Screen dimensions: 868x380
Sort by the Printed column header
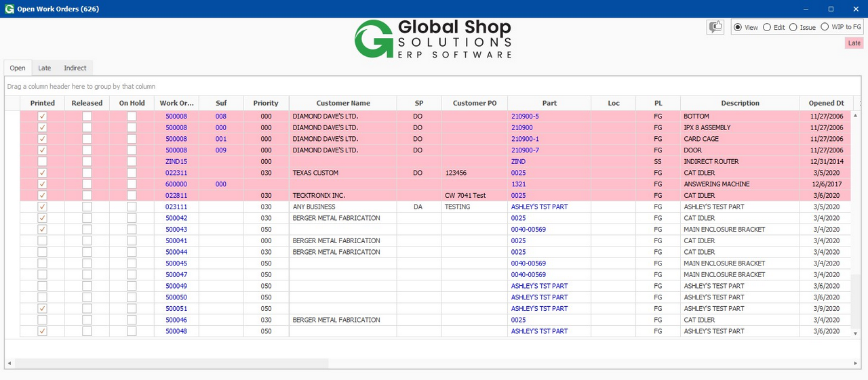pos(42,103)
